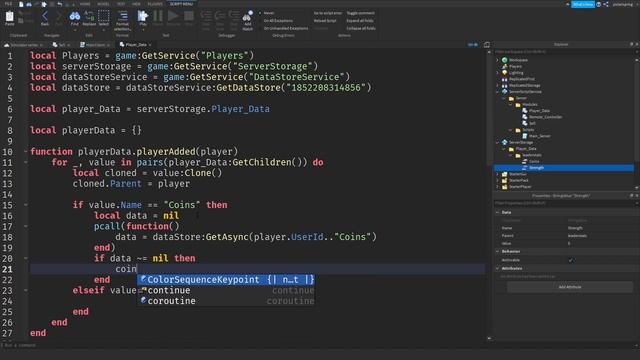This screenshot has width=640, height=360.
Task: Click the Add Attribute button
Action: click(x=570, y=287)
